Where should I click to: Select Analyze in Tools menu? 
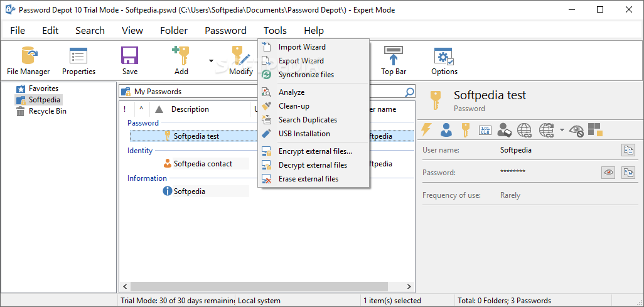(x=314, y=92)
